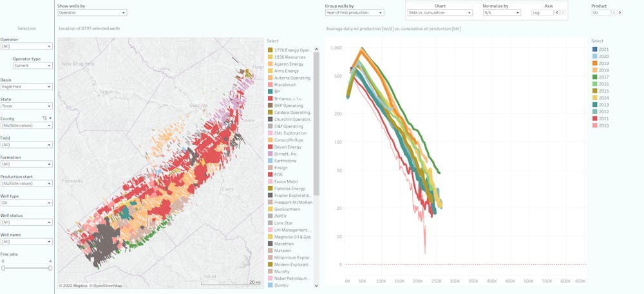Click the 2013 year legend entry
This screenshot has width=644, height=294.
click(x=600, y=105)
